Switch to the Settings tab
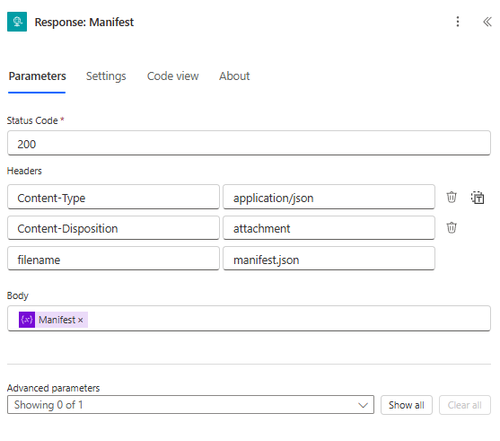The image size is (500, 441). point(106,76)
